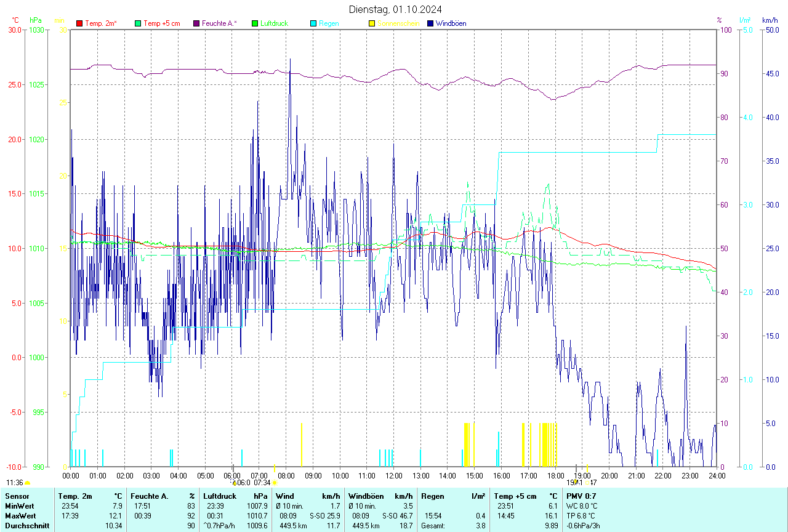Screen dimensions: 788x532
Task: Click the yellow sun icon beside 11:36
Action: (x=28, y=483)
